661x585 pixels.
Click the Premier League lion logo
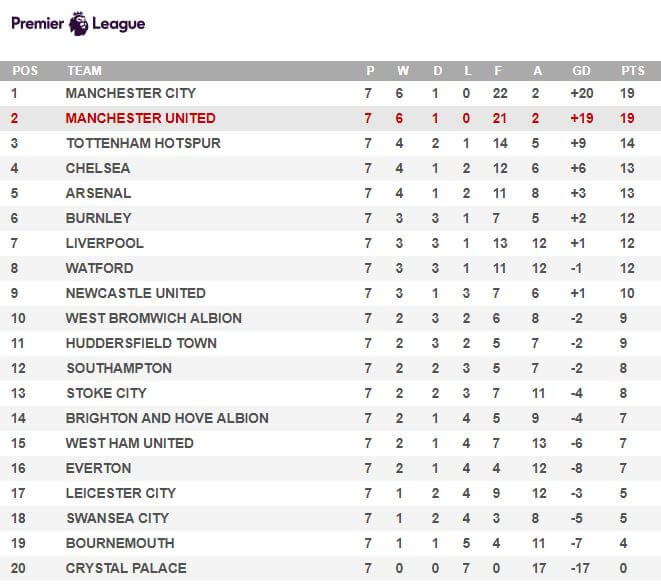[78, 24]
